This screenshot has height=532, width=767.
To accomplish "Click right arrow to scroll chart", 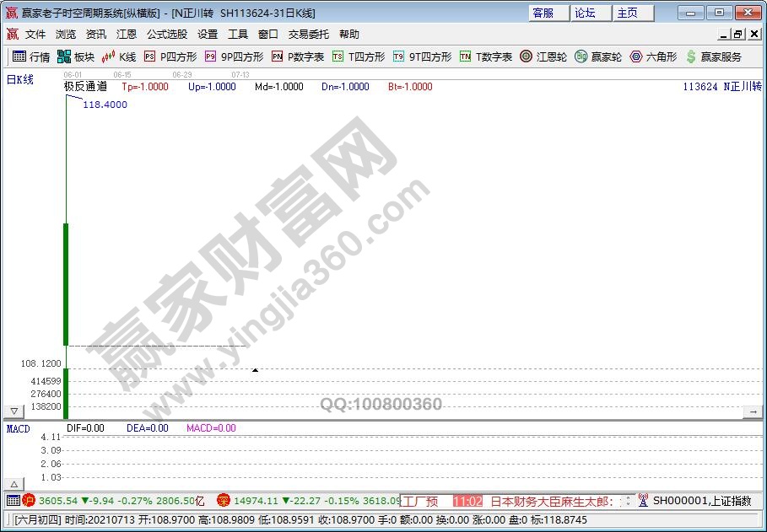I will point(751,411).
